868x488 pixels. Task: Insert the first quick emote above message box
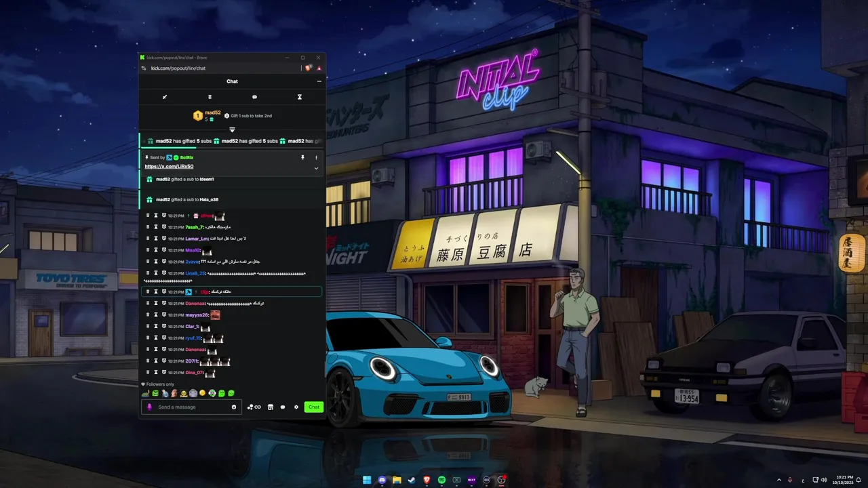[x=145, y=393]
